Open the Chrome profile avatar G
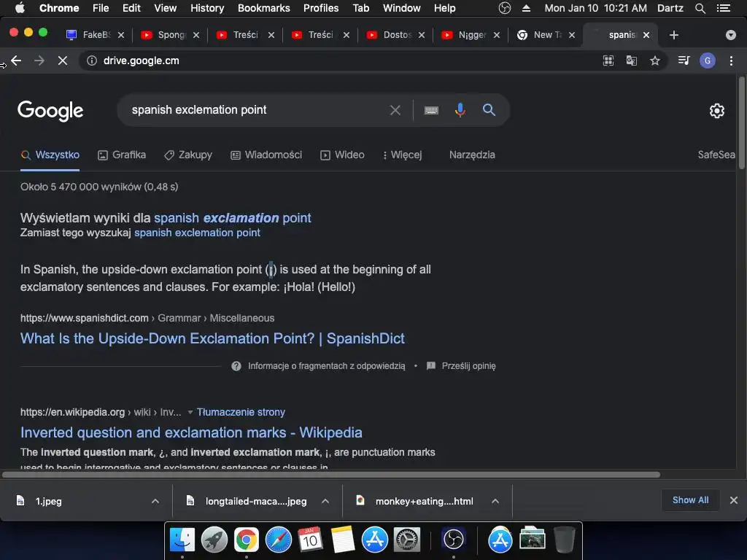 point(708,61)
